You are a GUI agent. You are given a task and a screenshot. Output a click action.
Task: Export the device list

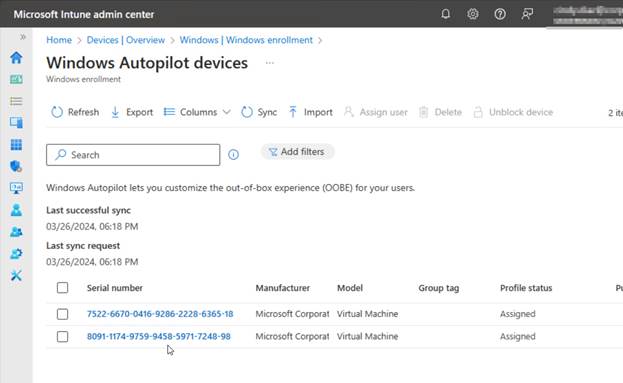pyautogui.click(x=132, y=112)
